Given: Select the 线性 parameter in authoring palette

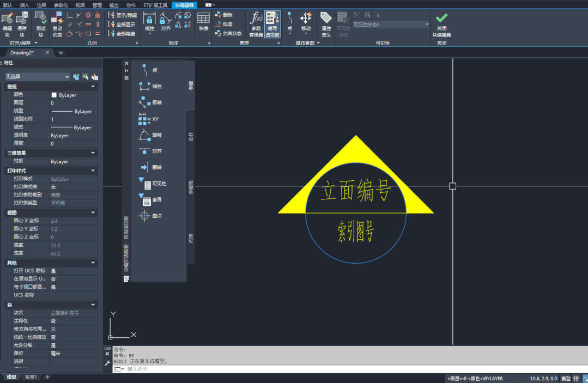Looking at the screenshot, I should (x=150, y=86).
